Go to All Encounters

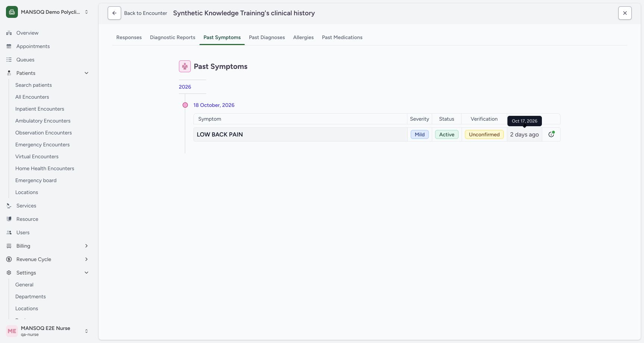tap(32, 97)
